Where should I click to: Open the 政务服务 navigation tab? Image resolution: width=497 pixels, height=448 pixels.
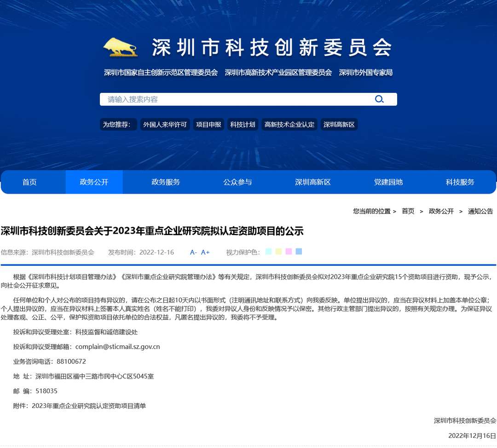pos(166,182)
